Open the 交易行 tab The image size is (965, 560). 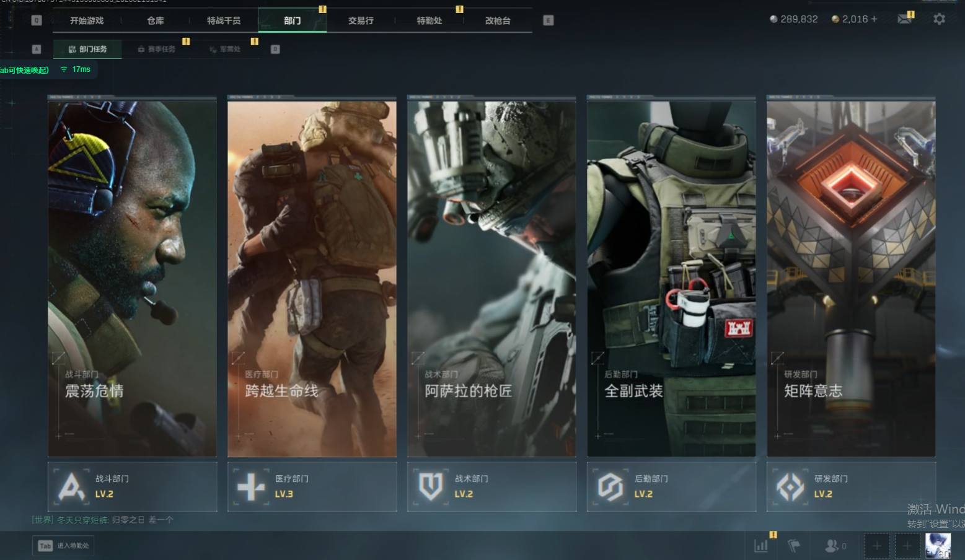361,20
